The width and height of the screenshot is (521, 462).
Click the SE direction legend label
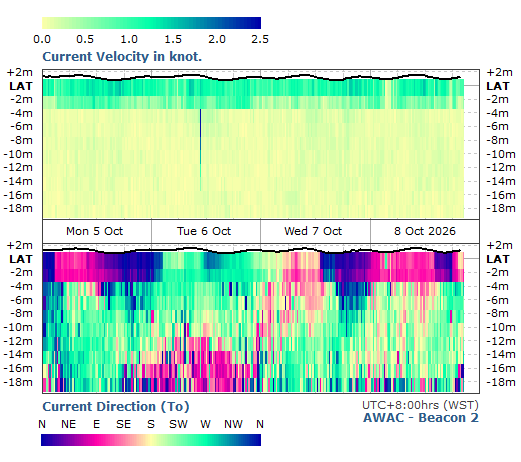(x=123, y=424)
